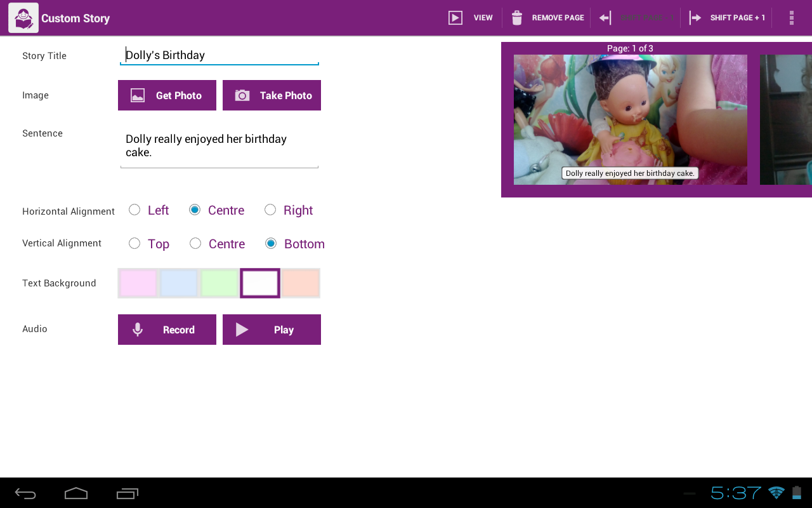Screen dimensions: 812x508
Task: Click the SHIFT PAGE + 1 label
Action: click(x=738, y=18)
